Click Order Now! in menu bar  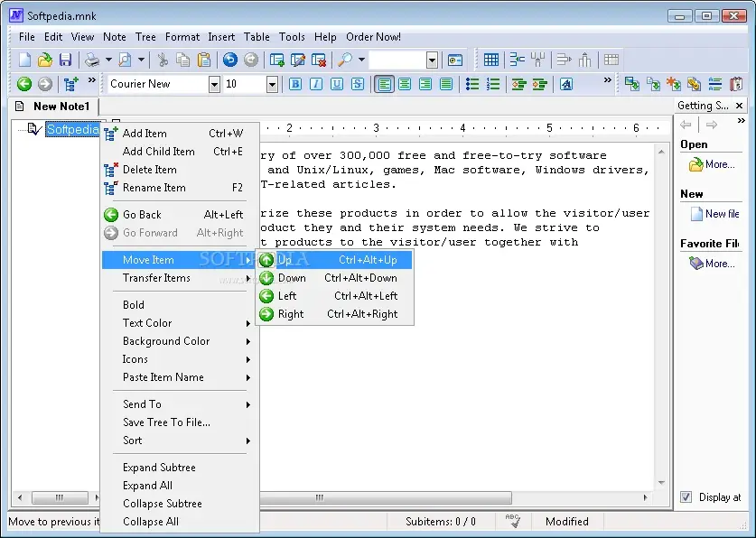pyautogui.click(x=373, y=37)
